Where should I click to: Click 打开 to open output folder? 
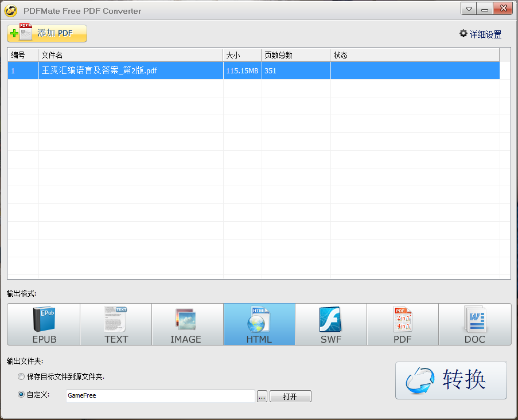click(x=290, y=396)
